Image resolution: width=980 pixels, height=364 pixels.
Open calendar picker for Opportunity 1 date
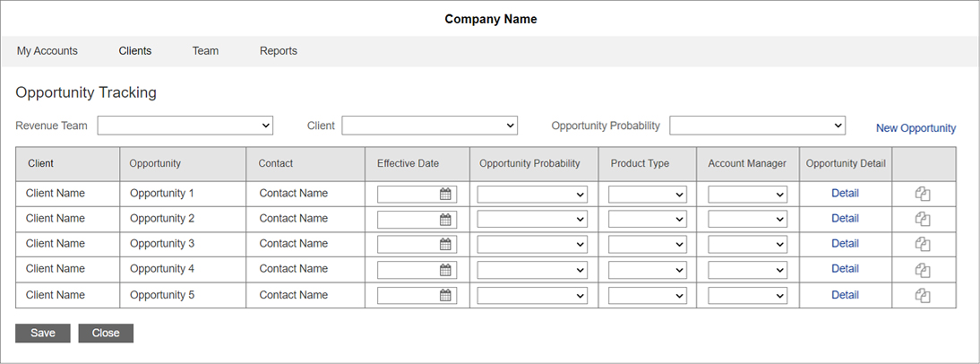tap(445, 194)
